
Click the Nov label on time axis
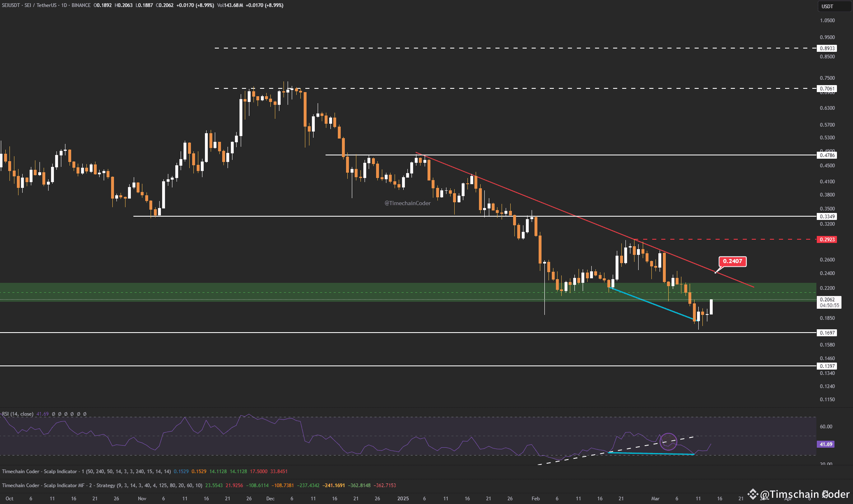coord(142,499)
